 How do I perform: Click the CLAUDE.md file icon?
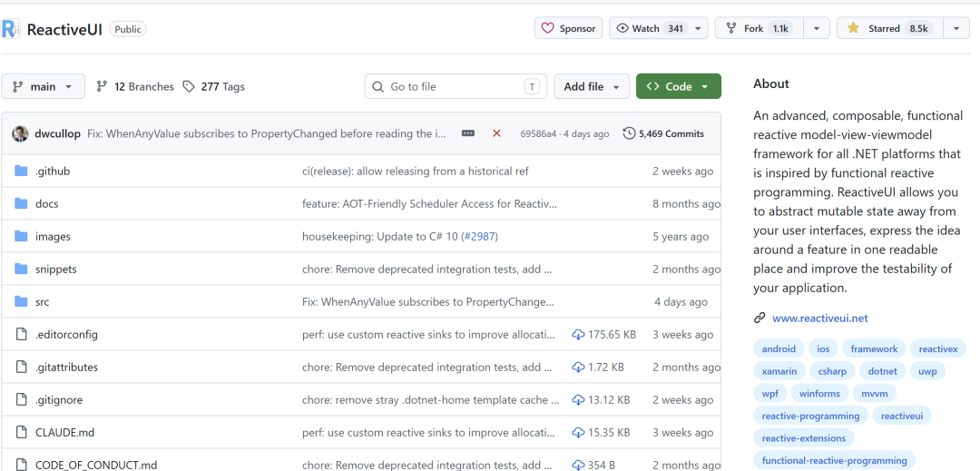click(x=22, y=432)
